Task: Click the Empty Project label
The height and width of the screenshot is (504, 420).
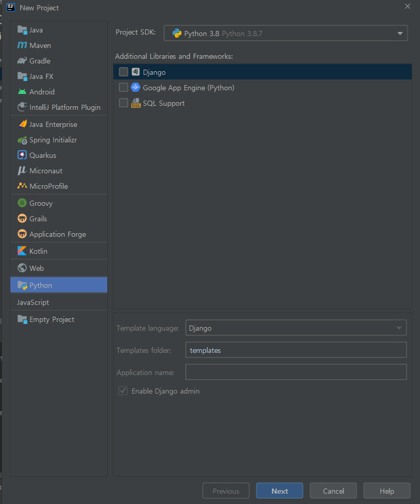Action: click(52, 319)
